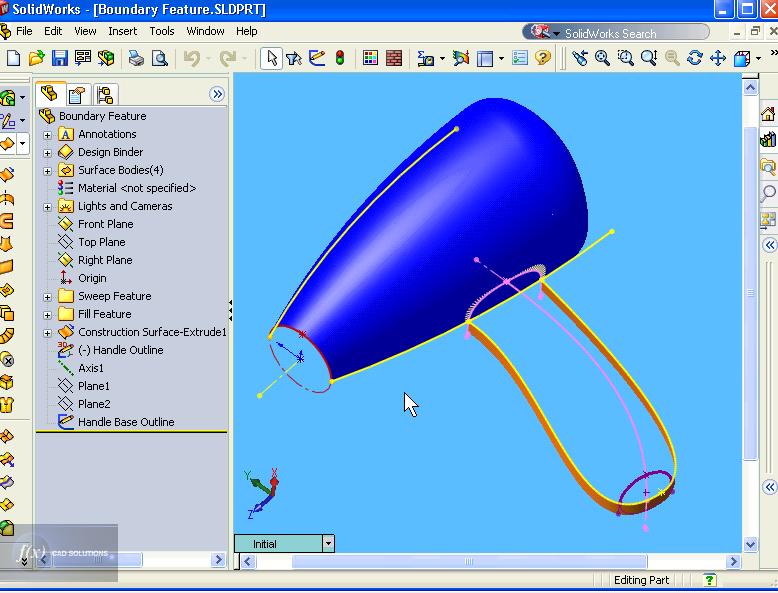The image size is (778, 593).
Task: Select the (-) Handle Outline sketch
Action: click(x=120, y=350)
